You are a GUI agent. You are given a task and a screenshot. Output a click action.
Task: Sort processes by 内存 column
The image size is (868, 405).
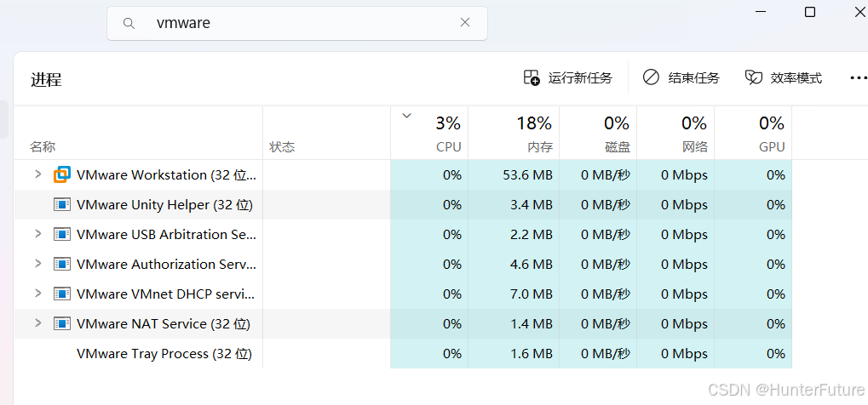tap(540, 147)
